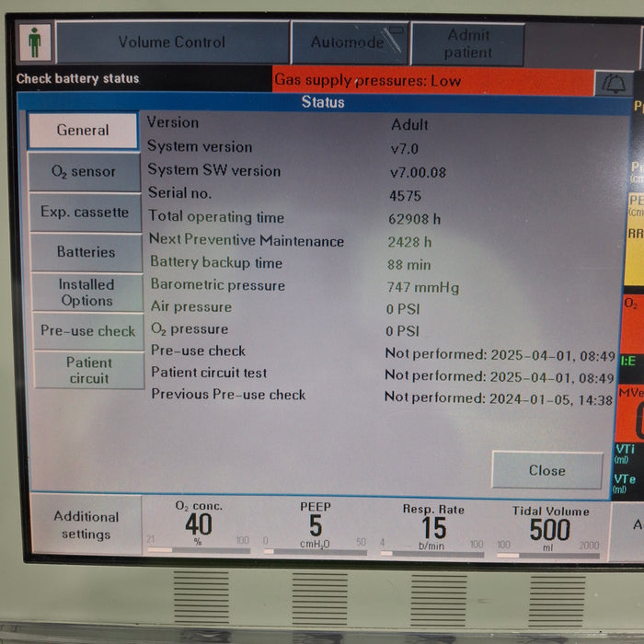Screen dimensions: 644x644
Task: Select the Patient circuit test Not performed entry
Action: (x=500, y=376)
